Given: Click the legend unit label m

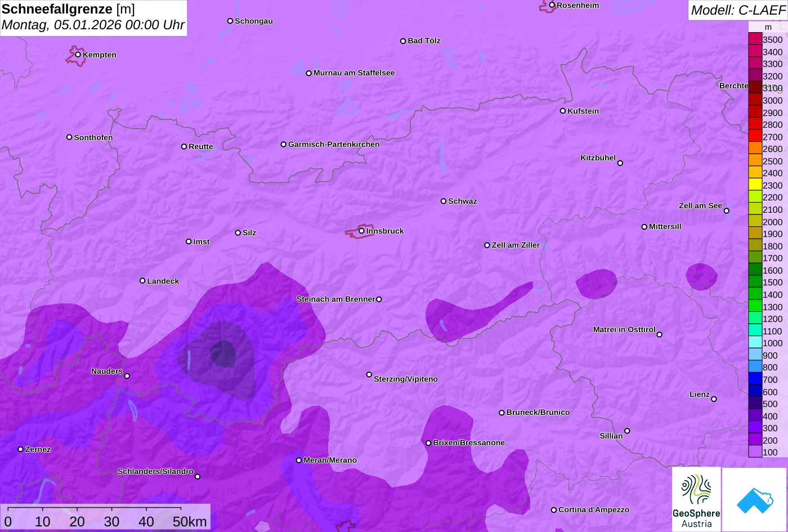Looking at the screenshot, I should [x=768, y=27].
